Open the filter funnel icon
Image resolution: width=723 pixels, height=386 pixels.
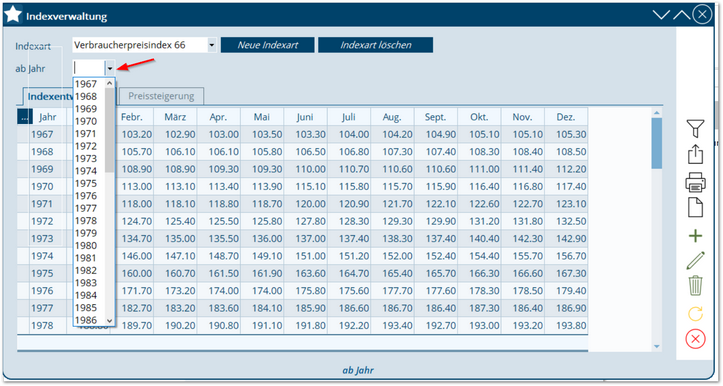tap(695, 129)
